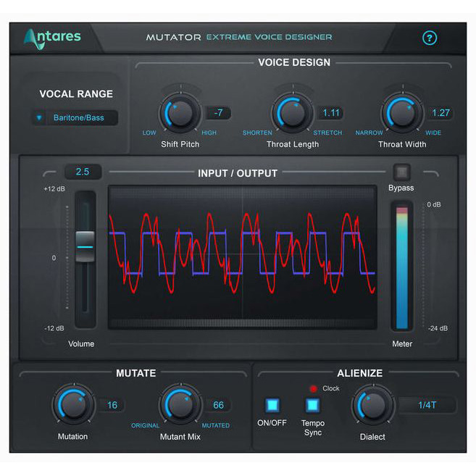Click the -12 dB volume scale label
Screen dimensions: 476x476
[54, 328]
